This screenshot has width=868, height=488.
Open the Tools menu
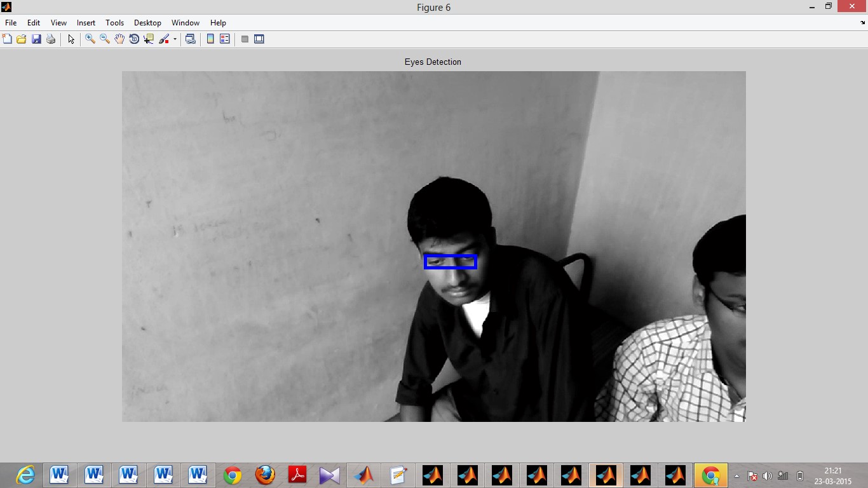[x=114, y=23]
